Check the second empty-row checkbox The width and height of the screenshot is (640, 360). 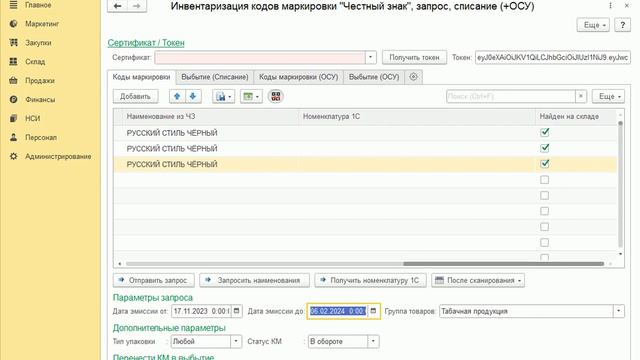[x=544, y=196]
